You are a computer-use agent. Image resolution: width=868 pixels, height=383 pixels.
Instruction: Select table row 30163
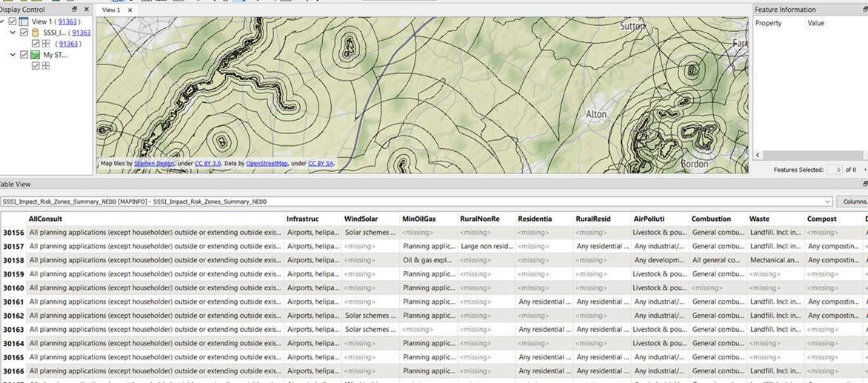pos(13,330)
